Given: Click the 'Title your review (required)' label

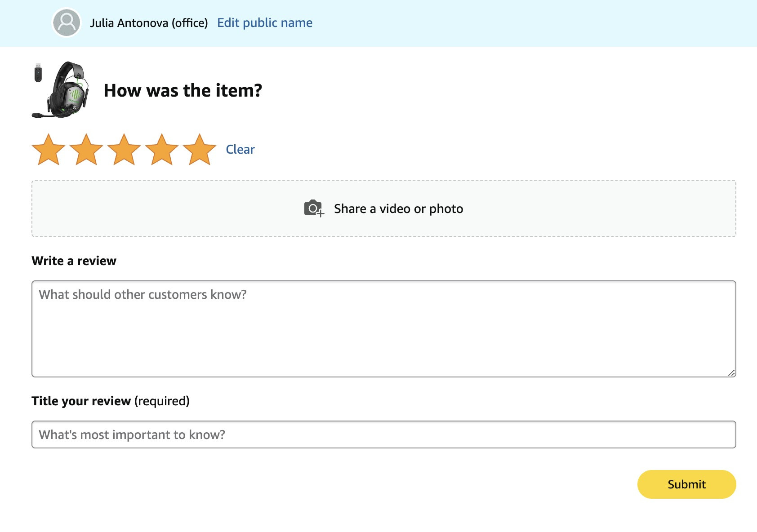Looking at the screenshot, I should 111,401.
